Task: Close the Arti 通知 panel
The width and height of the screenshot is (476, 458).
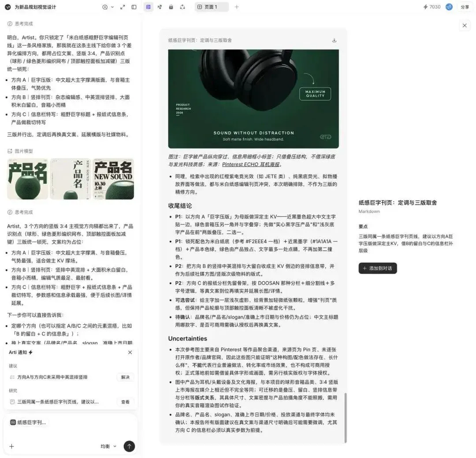Action: click(x=130, y=352)
